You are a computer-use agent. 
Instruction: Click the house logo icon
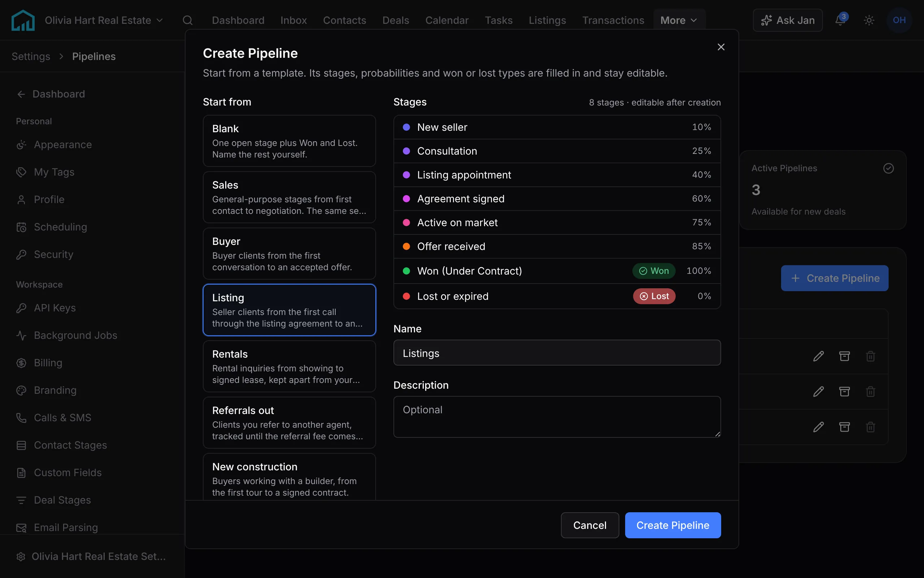23,20
